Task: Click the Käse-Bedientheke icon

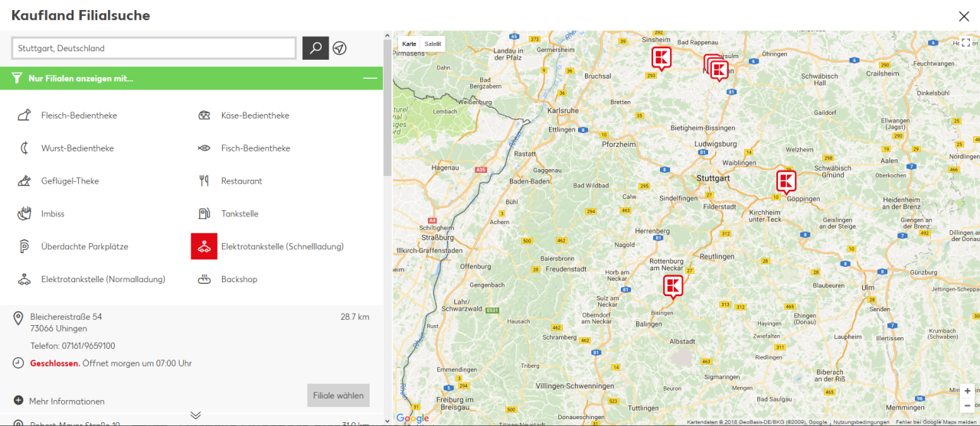Action: click(204, 115)
